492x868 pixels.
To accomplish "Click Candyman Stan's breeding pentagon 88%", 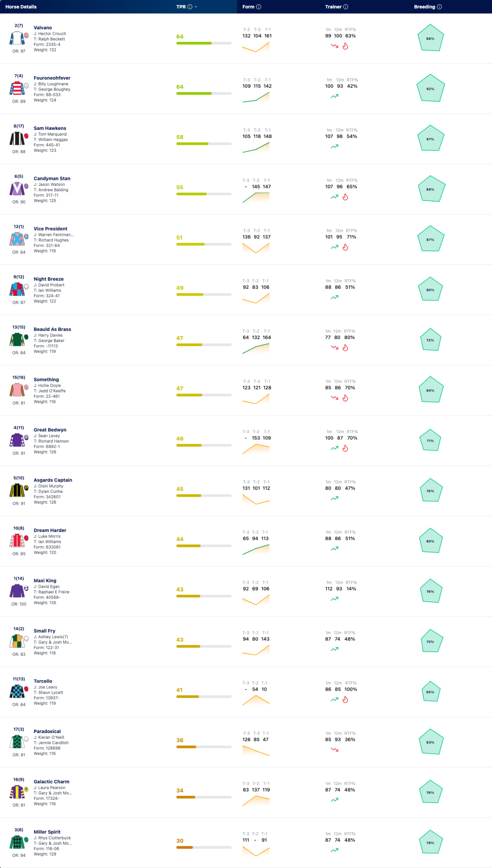I will click(x=431, y=189).
